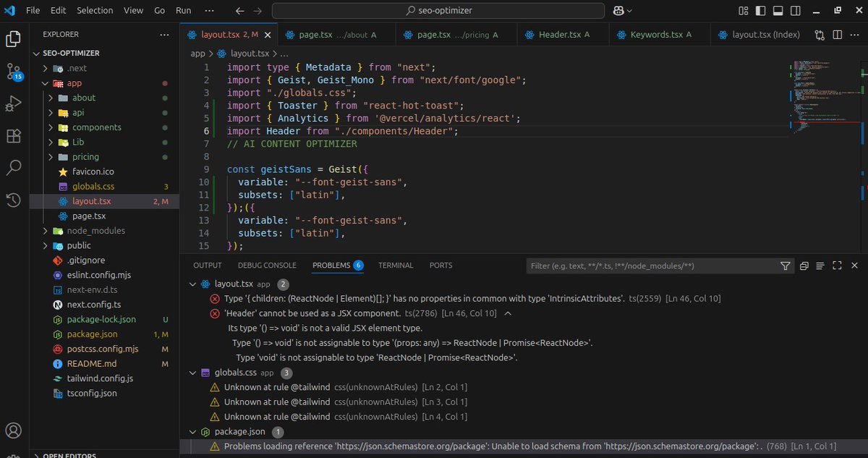Screen dimensions: 868x458
Task: Close the layout.tsx editor tab
Action: click(268, 35)
